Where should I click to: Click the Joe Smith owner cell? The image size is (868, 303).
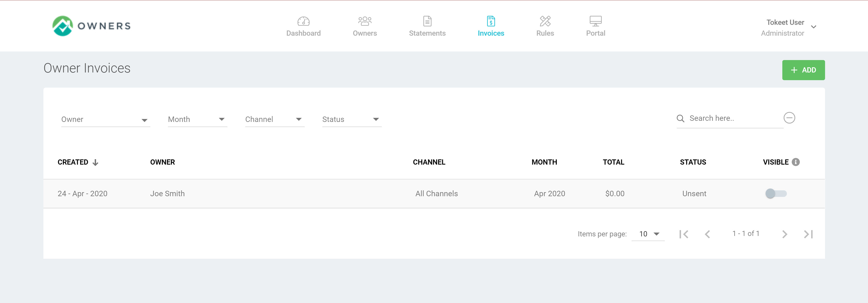point(167,193)
